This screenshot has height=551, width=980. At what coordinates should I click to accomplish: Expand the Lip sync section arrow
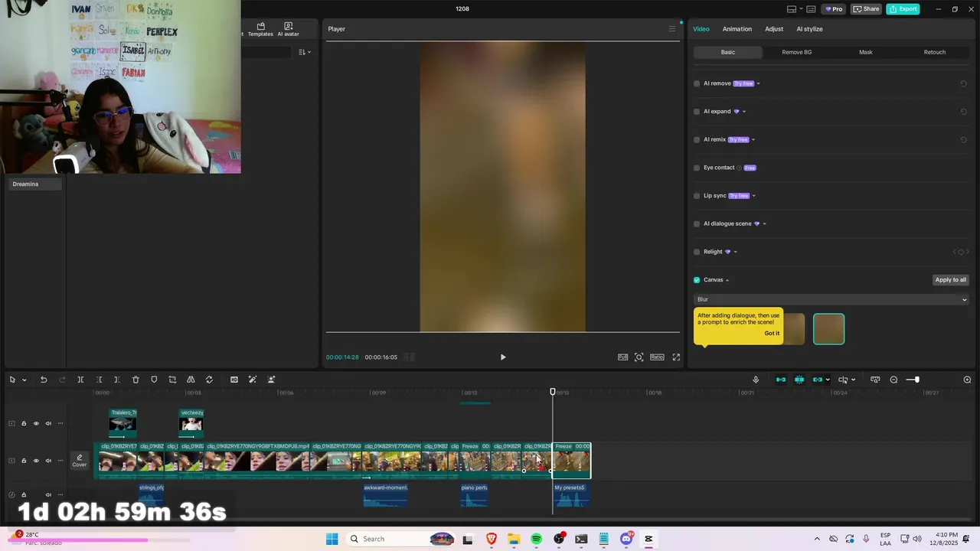point(754,196)
